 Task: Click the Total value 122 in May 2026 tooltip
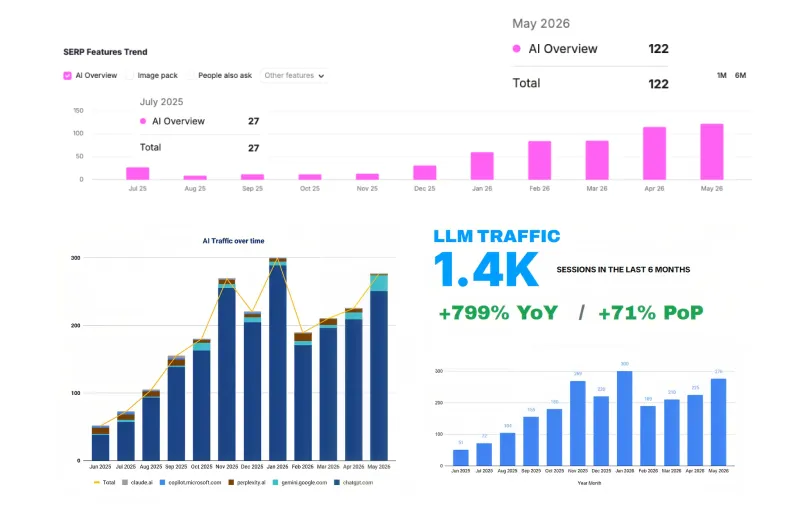pos(658,84)
